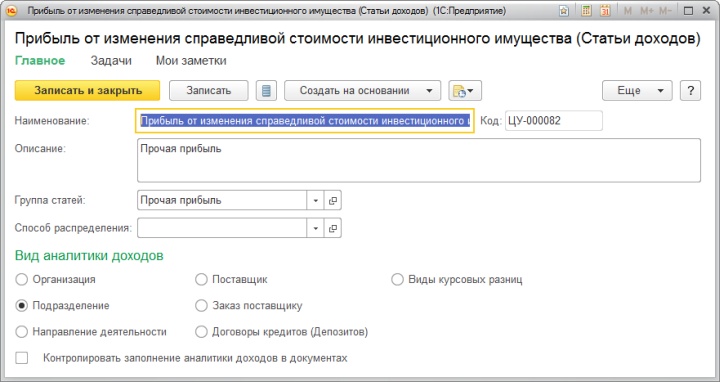Click into the Код field
The image size is (720, 382).
554,121
